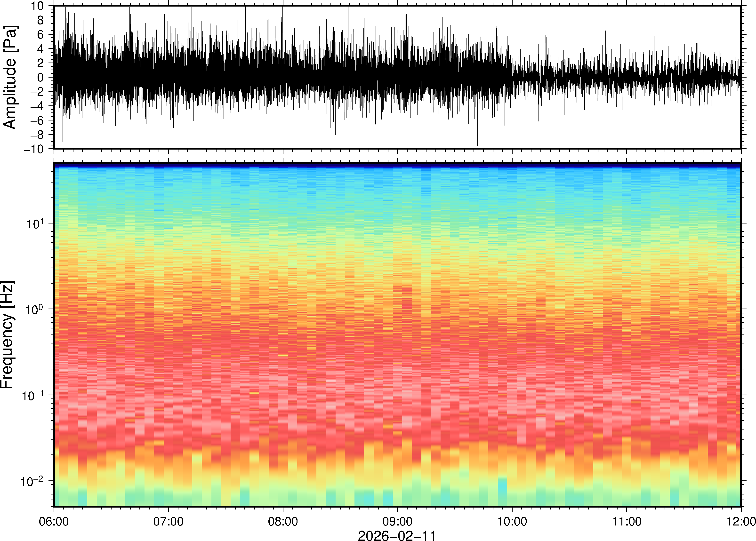Click the 10⁻² frequency tick label

point(32,481)
